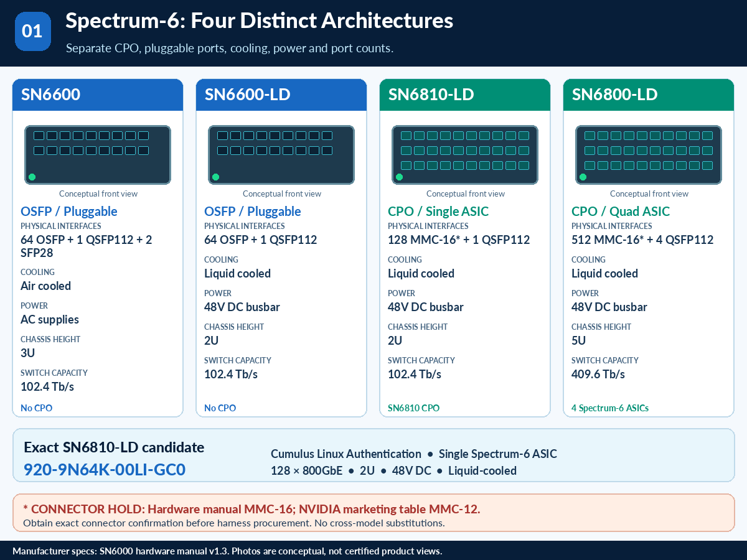747x560 pixels.
Task: Click the part number 920-9N64K-00LI-GC0
Action: pyautogui.click(x=105, y=470)
